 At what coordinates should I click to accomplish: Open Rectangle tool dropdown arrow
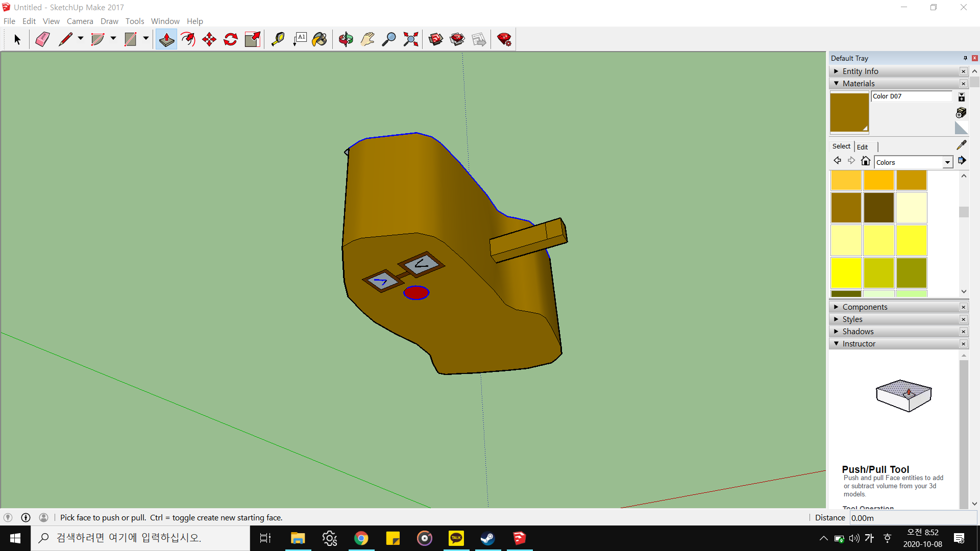pos(146,38)
